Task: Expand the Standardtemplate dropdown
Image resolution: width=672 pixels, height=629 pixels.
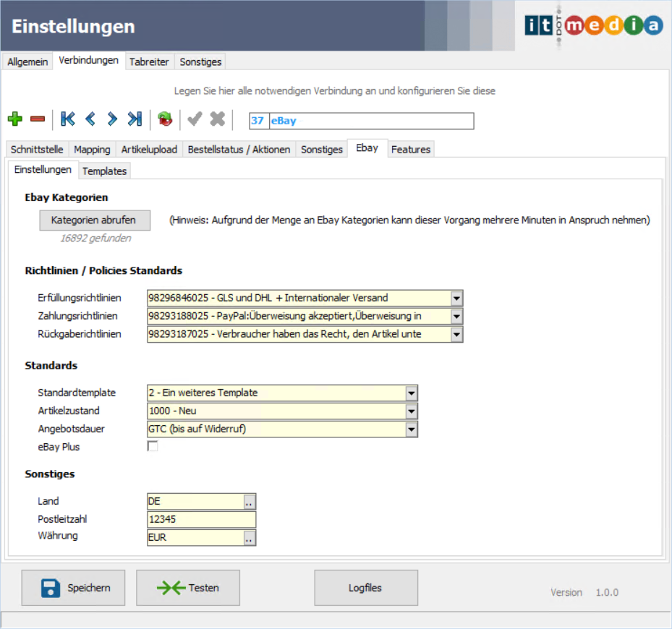Action: tap(411, 393)
